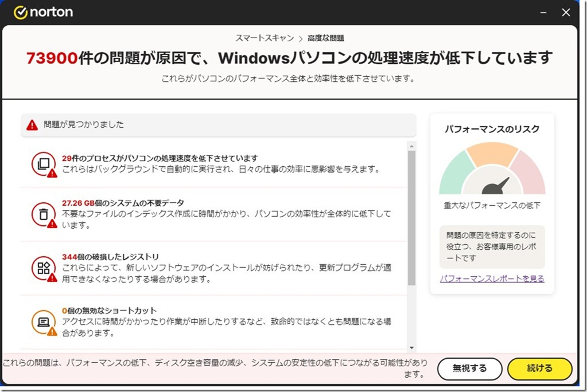Click the 無視する button
Viewport: 587px width, 392px height.
pyautogui.click(x=469, y=369)
